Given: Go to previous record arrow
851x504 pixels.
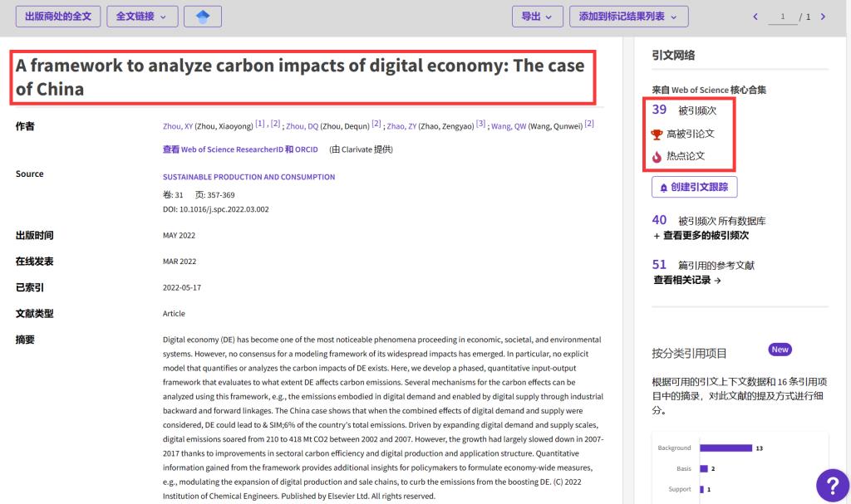Looking at the screenshot, I should click(x=755, y=17).
